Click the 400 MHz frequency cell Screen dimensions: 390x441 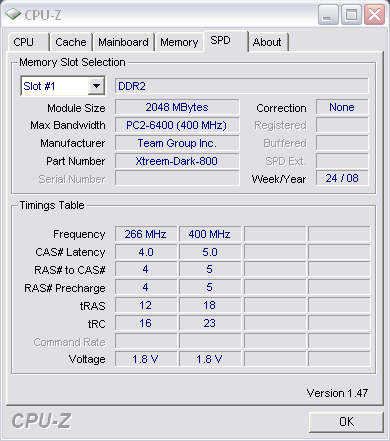pyautogui.click(x=210, y=234)
